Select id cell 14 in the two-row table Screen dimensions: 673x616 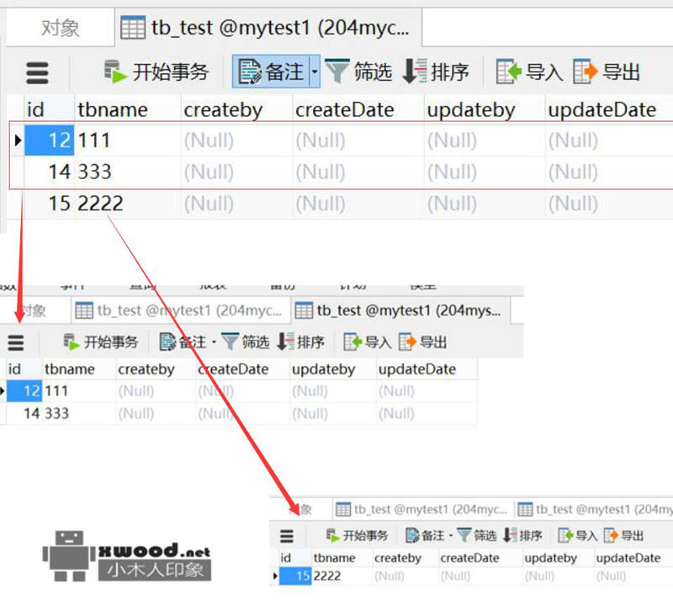point(31,413)
